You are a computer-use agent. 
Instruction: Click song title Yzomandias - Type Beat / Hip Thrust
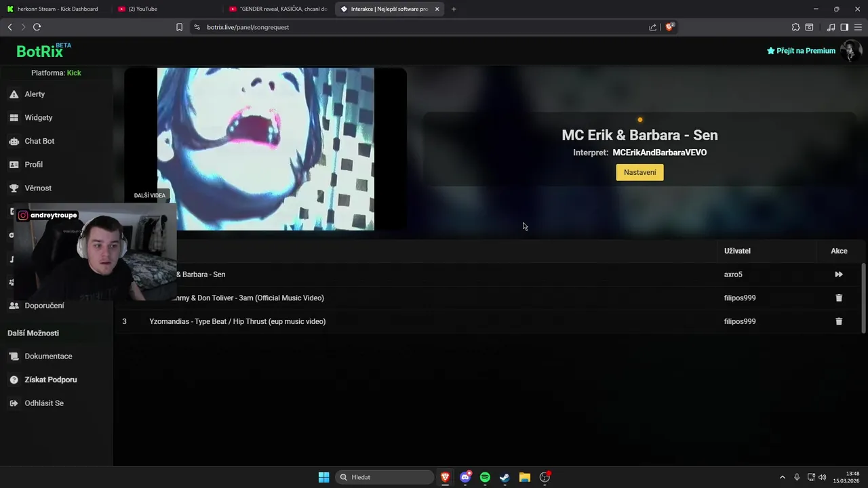coord(237,321)
